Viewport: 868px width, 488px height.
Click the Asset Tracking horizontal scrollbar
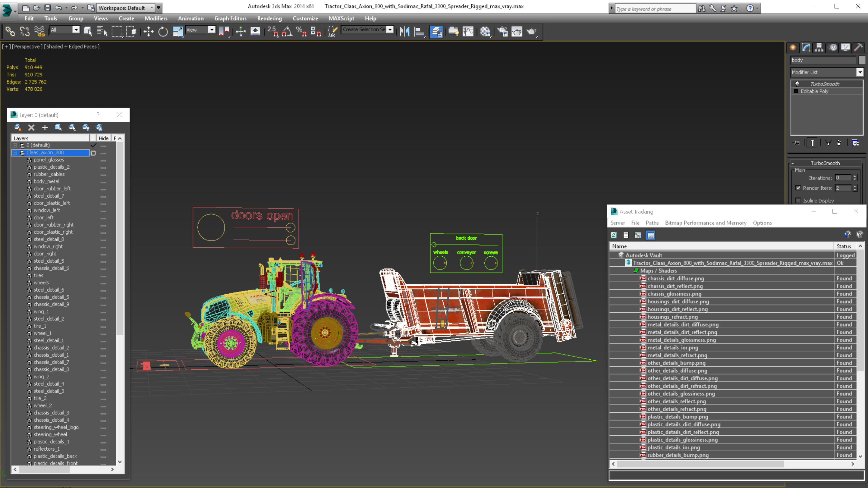pyautogui.click(x=700, y=464)
